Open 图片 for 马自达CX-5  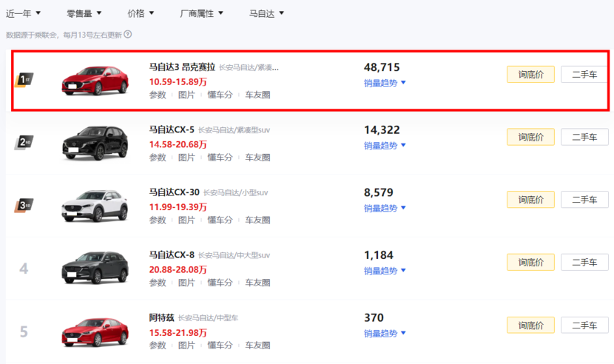click(x=186, y=158)
